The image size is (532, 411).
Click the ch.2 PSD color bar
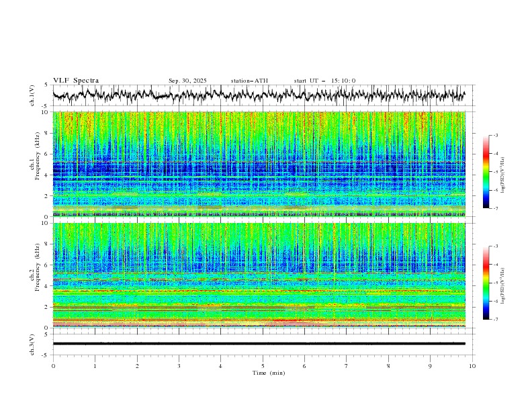click(486, 283)
